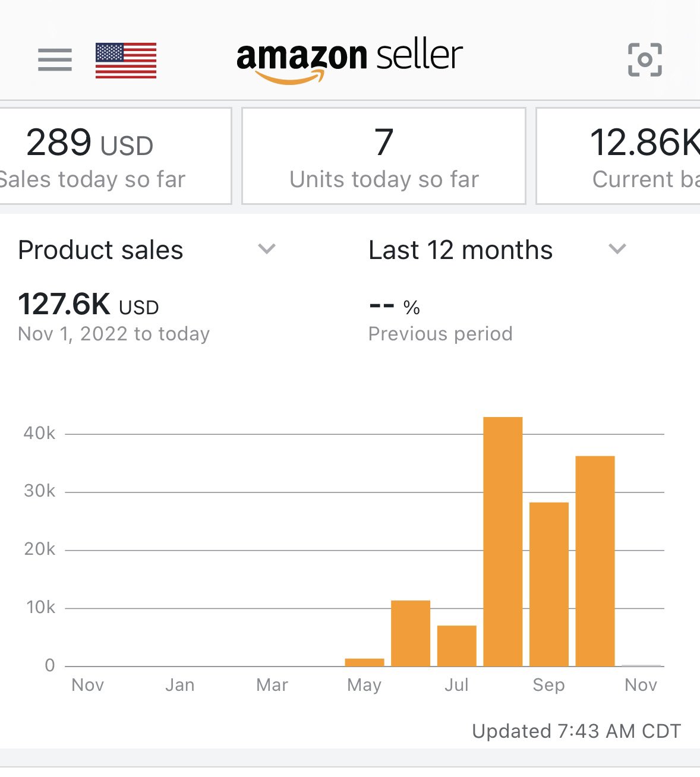Tap the US flag marketplace icon

tap(126, 61)
